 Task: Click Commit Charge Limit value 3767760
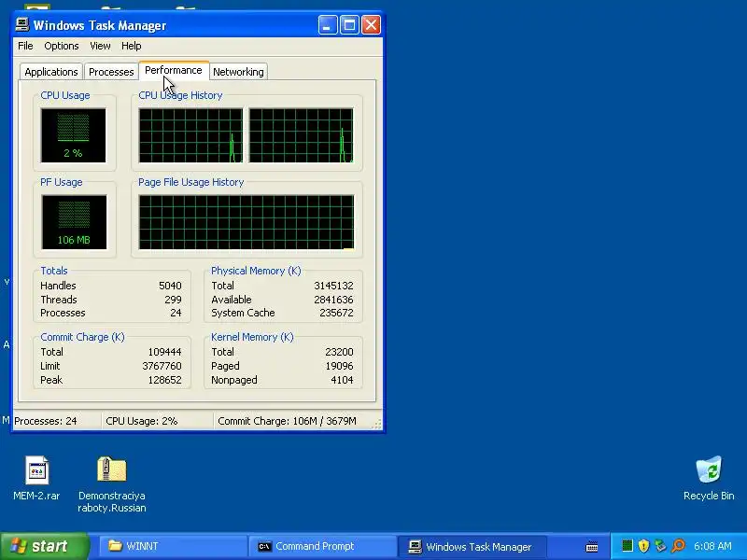click(162, 366)
